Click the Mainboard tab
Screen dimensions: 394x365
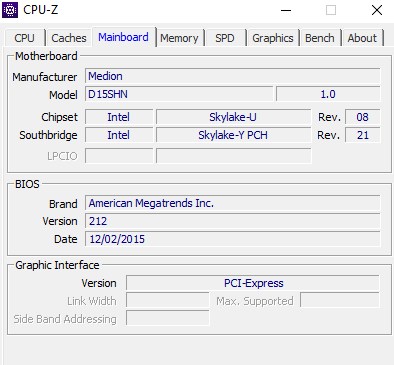click(x=123, y=37)
